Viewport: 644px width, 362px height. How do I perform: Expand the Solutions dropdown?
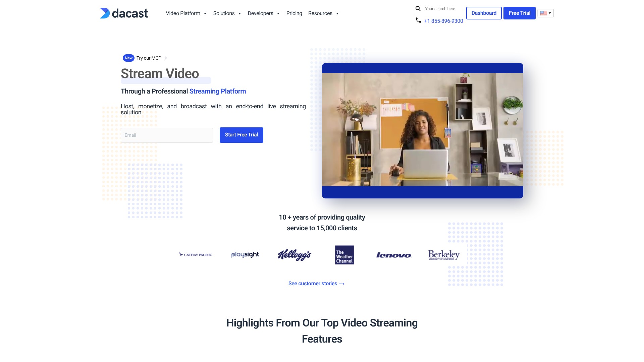[227, 13]
